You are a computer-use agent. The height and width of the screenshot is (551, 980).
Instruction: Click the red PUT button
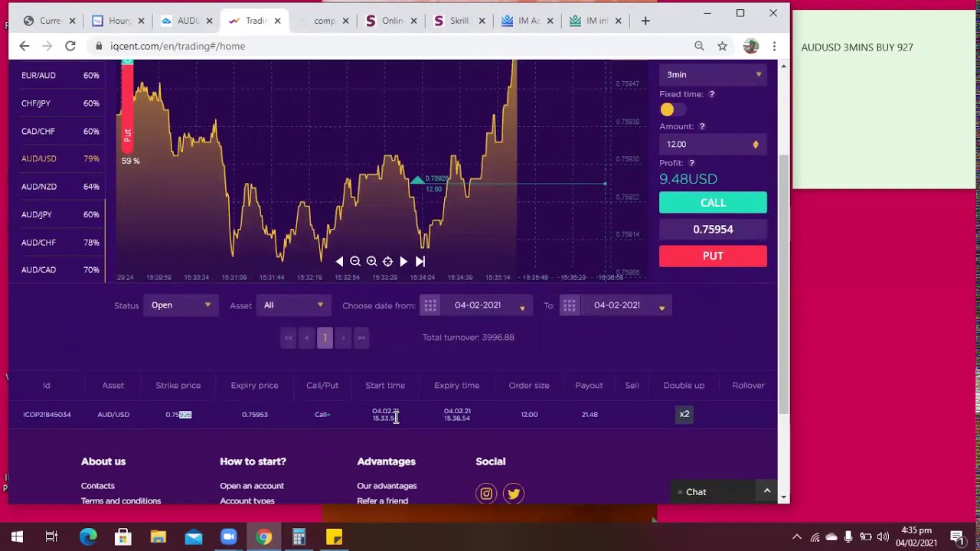pyautogui.click(x=713, y=256)
